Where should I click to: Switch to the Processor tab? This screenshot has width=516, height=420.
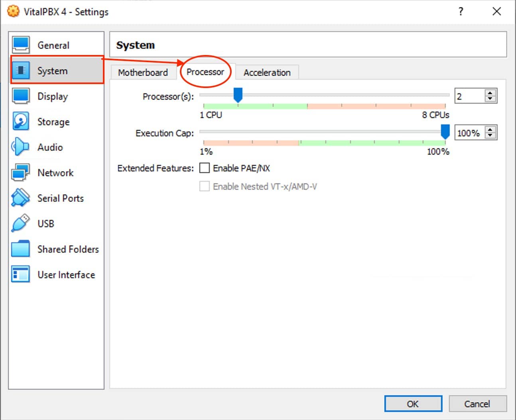point(205,72)
